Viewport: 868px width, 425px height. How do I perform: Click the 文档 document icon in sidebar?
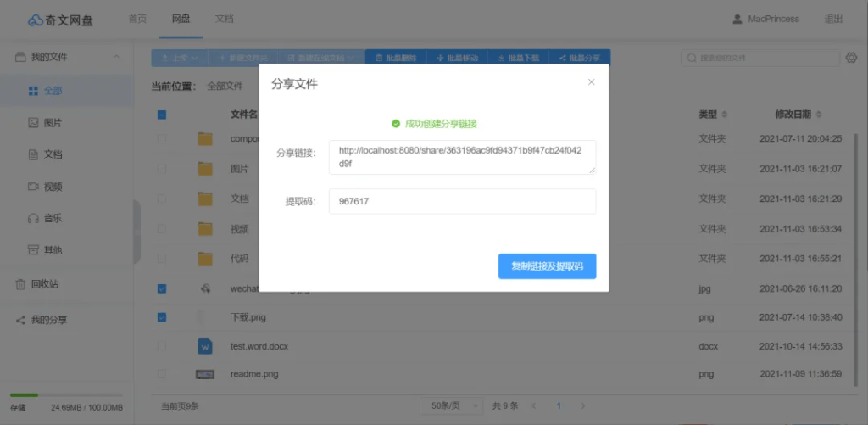pos(33,154)
